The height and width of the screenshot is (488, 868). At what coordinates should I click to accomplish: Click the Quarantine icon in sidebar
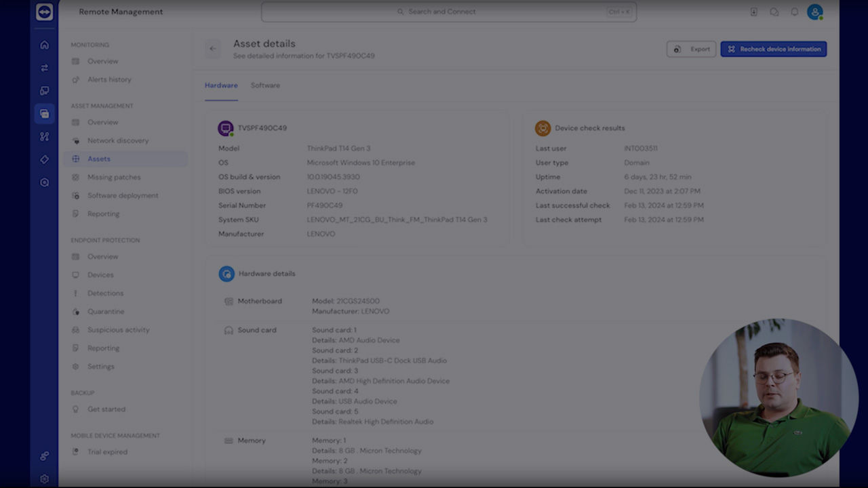75,312
